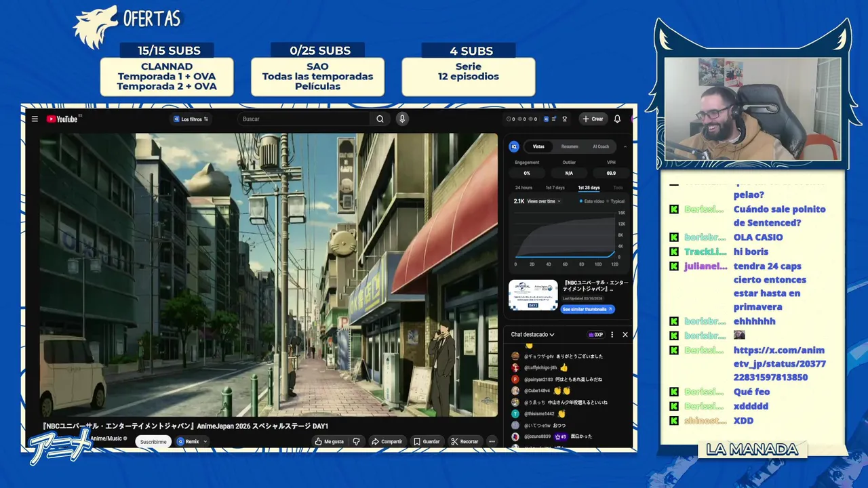Open the list icon next to IQ
868x488 pixels.
(x=554, y=119)
